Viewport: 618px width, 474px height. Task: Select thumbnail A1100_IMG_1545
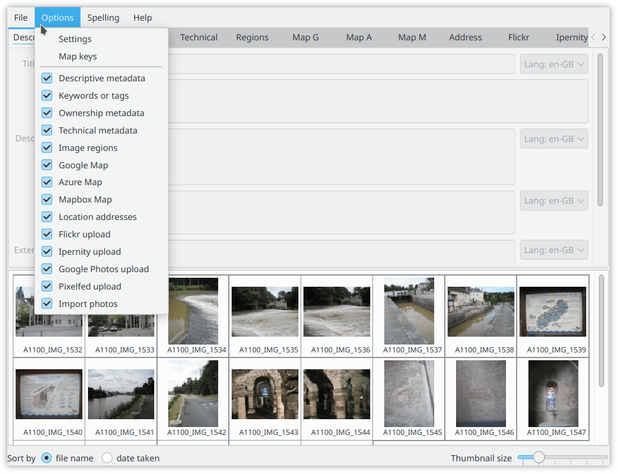coord(409,399)
